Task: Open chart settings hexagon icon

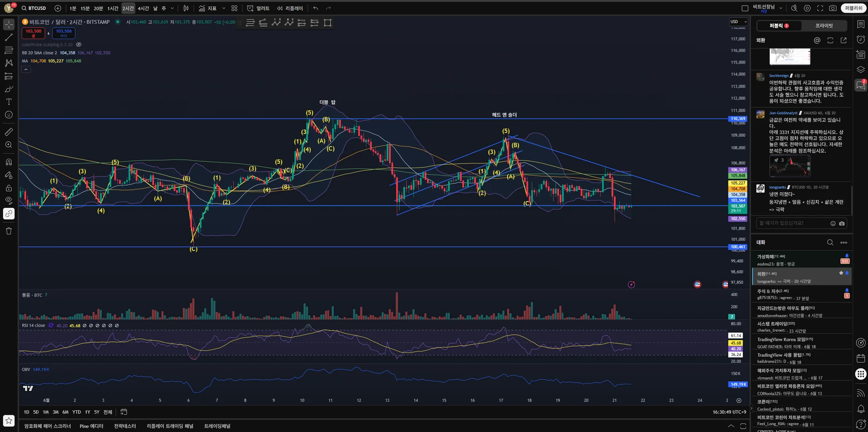Action: click(x=807, y=8)
